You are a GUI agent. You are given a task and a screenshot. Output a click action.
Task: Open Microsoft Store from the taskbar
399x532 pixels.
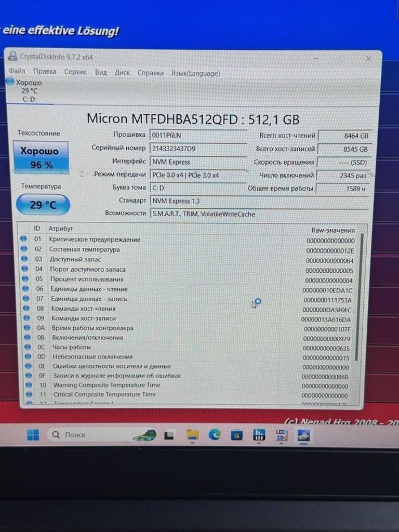pyautogui.click(x=236, y=435)
